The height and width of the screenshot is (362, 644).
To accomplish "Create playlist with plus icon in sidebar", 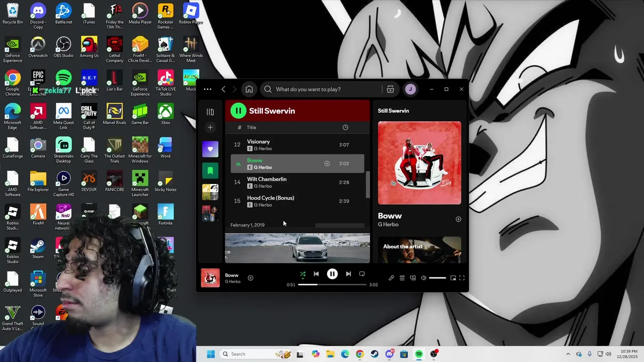I will [x=210, y=127].
